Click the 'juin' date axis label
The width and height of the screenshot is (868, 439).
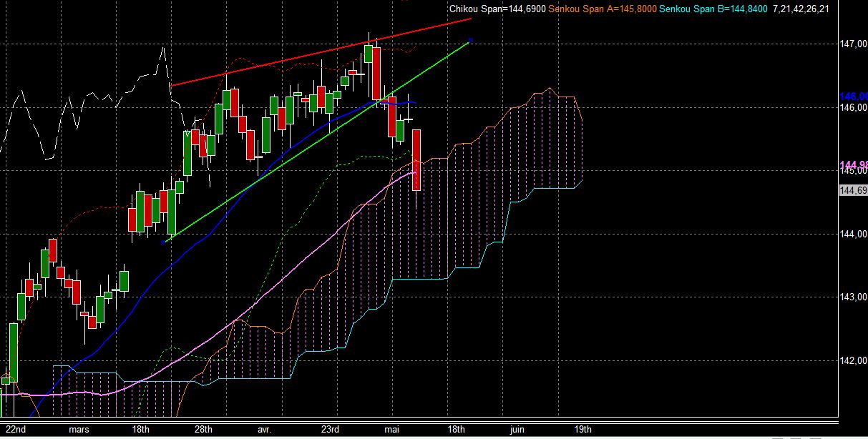click(x=517, y=429)
